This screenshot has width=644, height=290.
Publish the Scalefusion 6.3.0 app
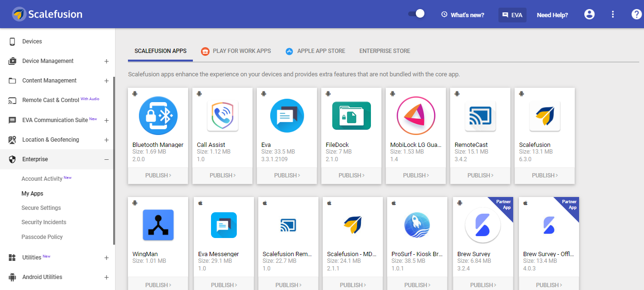click(545, 176)
